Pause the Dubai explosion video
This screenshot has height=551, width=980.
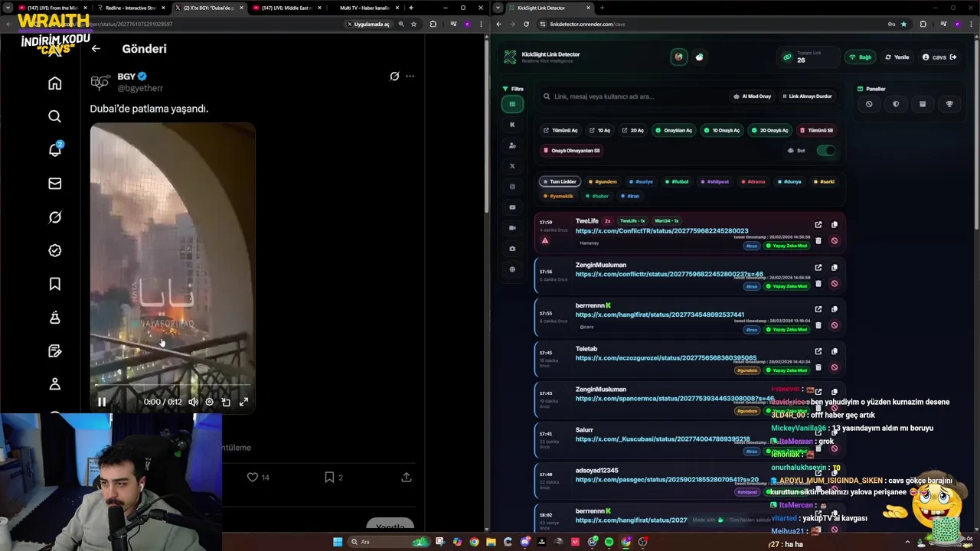[102, 402]
